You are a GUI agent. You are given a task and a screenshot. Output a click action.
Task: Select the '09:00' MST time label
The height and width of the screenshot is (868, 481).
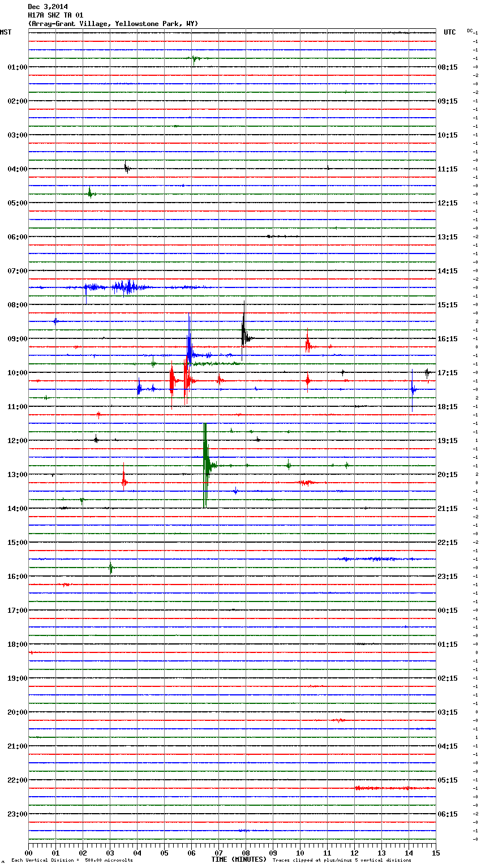[18, 339]
